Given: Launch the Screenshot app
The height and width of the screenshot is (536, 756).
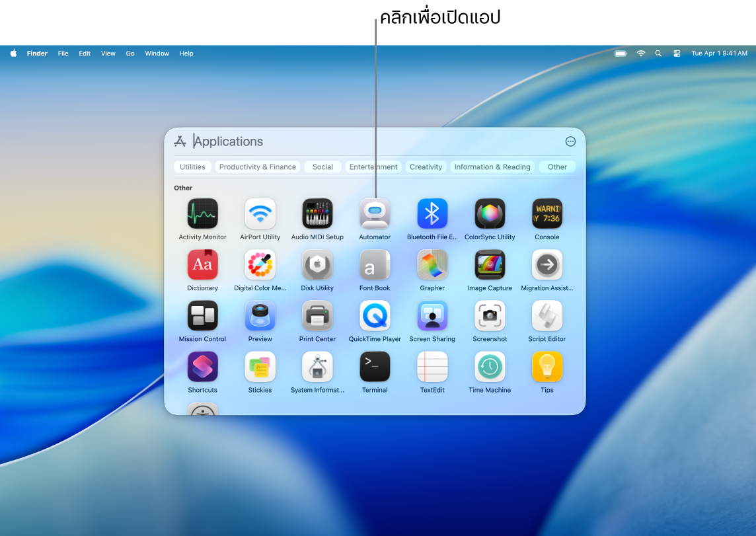Looking at the screenshot, I should tap(490, 316).
